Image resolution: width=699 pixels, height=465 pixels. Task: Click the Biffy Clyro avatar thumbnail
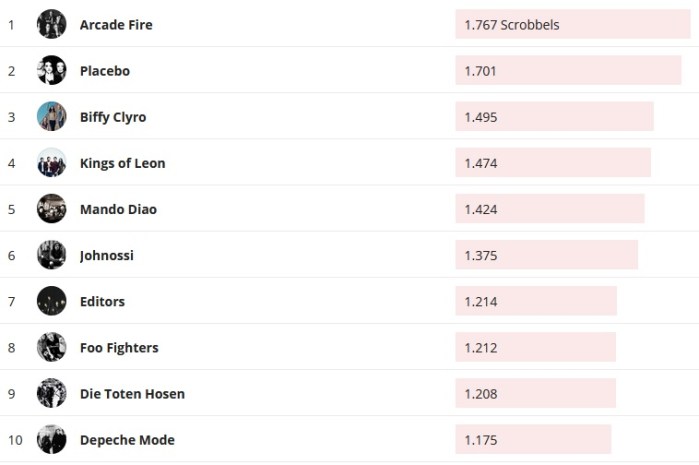51,116
